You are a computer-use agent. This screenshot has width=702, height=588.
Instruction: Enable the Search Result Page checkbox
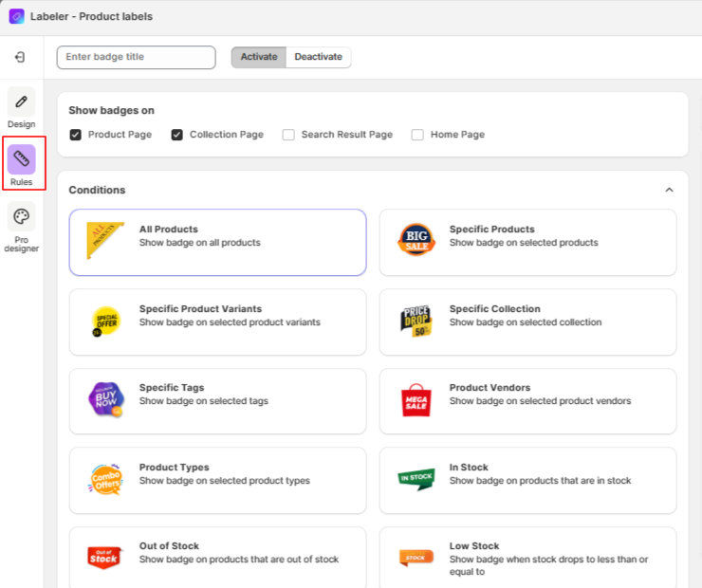pos(288,135)
